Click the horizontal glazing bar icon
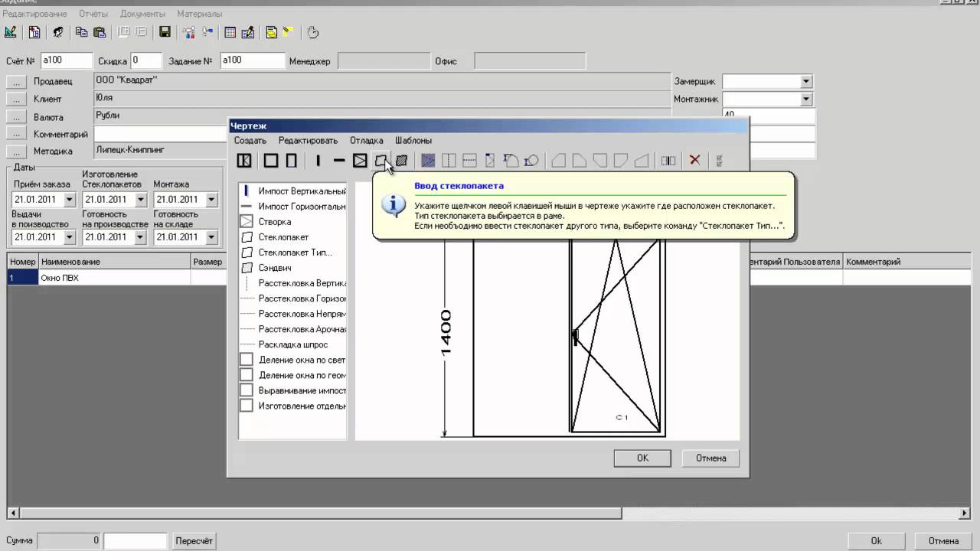Viewport: 980px width, 551px height. click(470, 161)
